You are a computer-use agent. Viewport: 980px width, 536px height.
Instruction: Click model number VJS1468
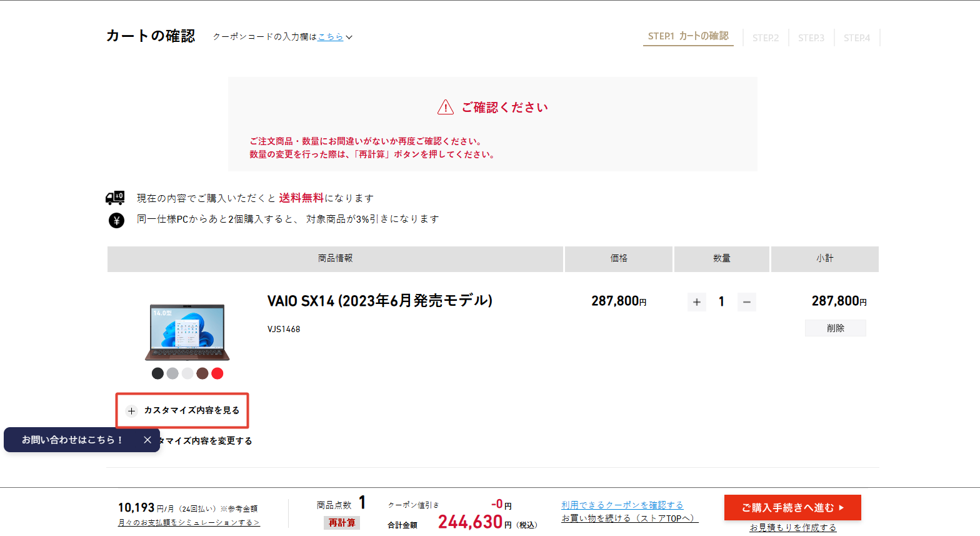pos(284,329)
